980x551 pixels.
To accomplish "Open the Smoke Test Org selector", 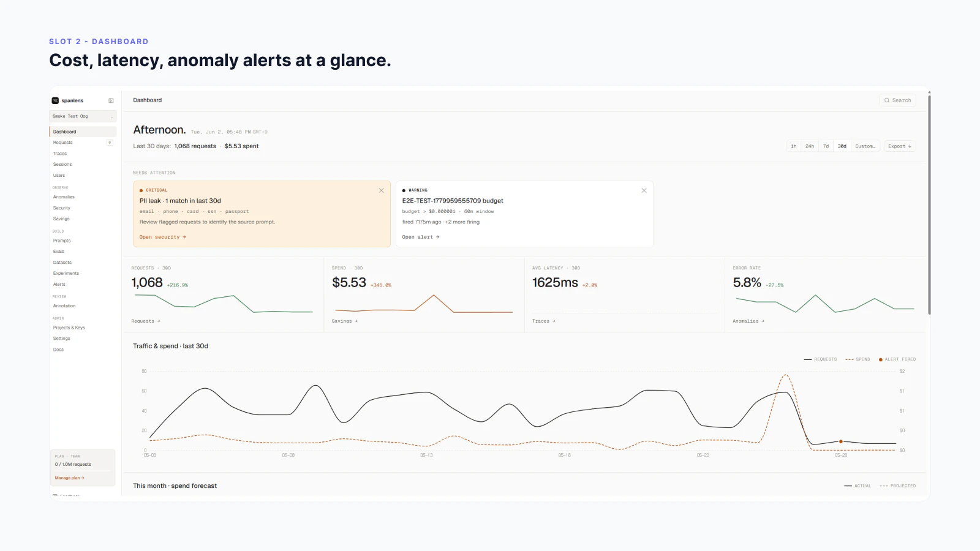I will click(x=83, y=116).
